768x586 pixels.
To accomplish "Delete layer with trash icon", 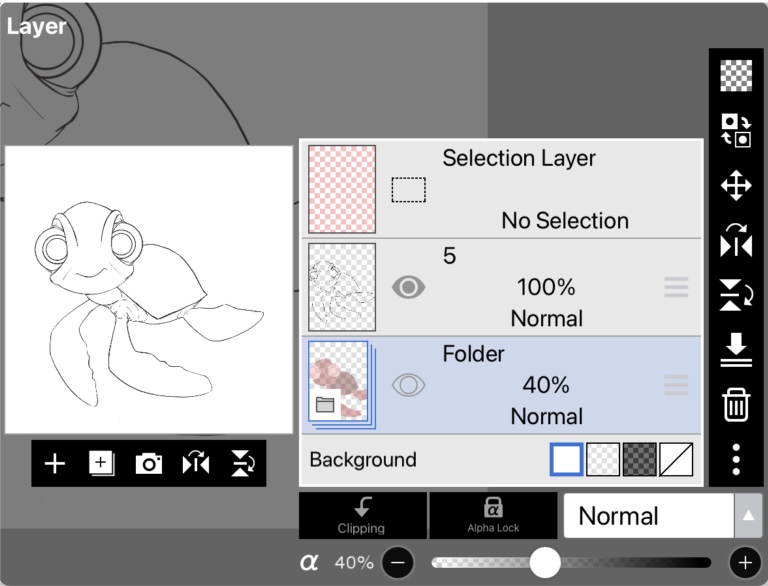I will (x=736, y=405).
